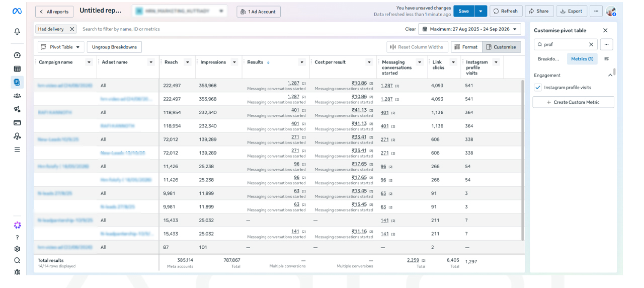Click Ungroup Breakdowns
This screenshot has width=644, height=288.
114,47
